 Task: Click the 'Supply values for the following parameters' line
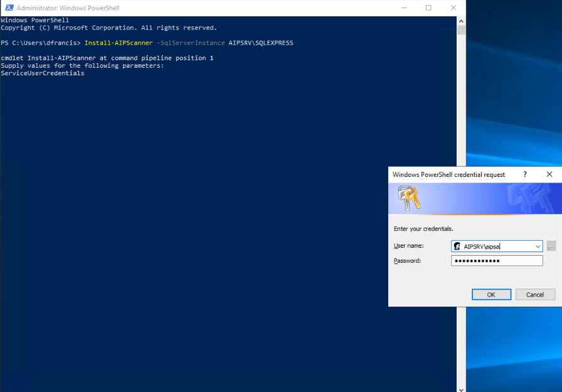pyautogui.click(x=82, y=66)
